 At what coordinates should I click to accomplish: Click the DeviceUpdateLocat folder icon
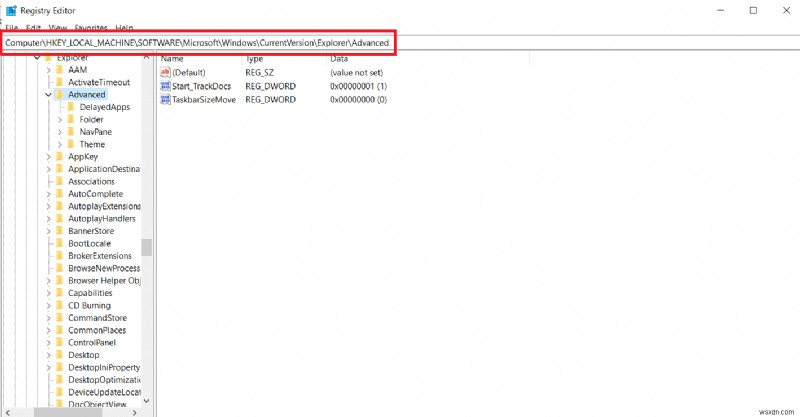[x=59, y=392]
